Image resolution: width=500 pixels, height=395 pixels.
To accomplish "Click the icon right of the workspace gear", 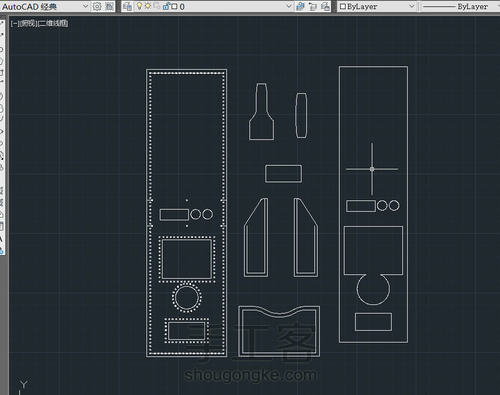I will pos(109,6).
